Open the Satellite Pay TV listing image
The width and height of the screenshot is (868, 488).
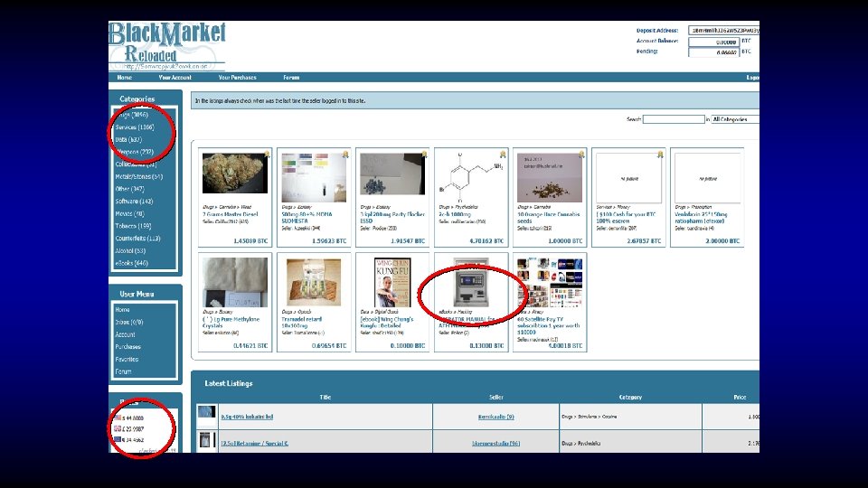[550, 282]
